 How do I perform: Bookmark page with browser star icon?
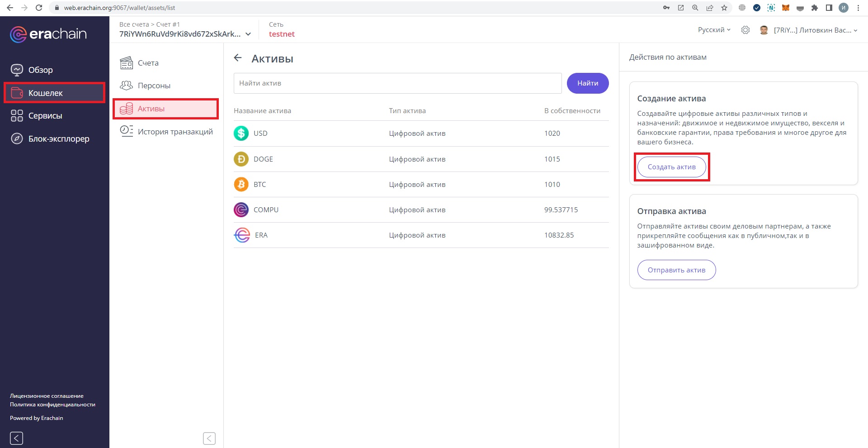[x=724, y=8]
